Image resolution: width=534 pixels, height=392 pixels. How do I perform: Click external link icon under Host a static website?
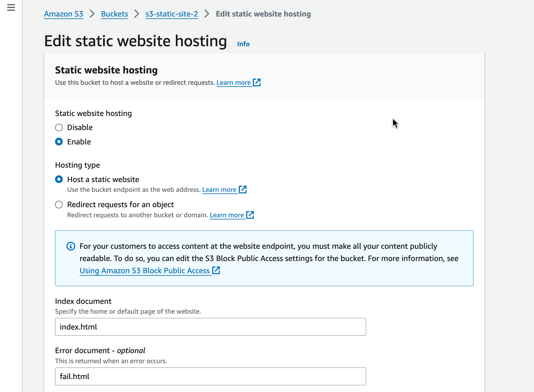click(243, 189)
